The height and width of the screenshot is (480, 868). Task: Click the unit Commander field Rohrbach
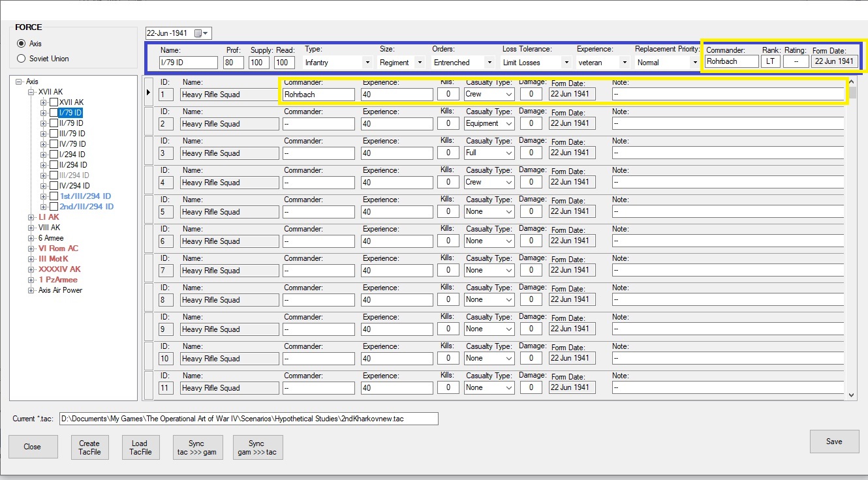(732, 61)
